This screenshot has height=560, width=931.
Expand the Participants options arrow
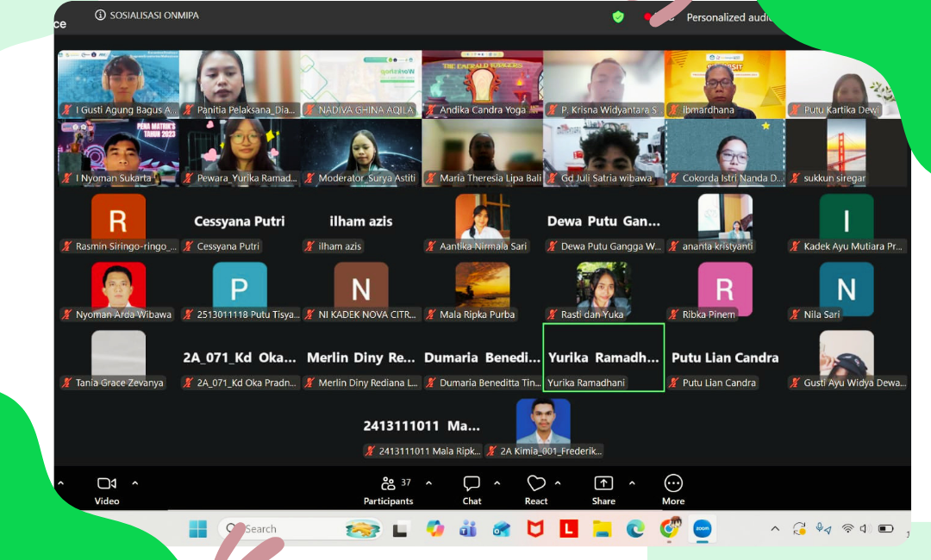click(428, 483)
